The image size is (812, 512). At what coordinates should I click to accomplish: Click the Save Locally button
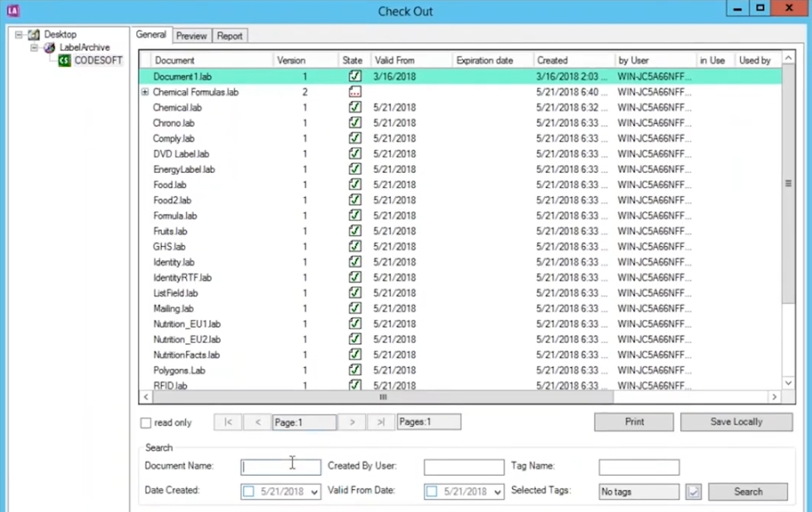(736, 422)
